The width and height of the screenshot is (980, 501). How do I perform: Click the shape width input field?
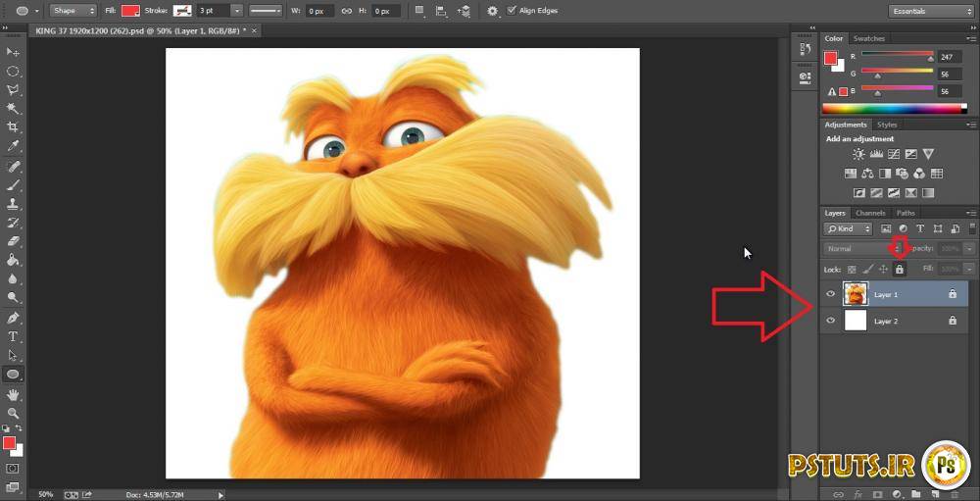(x=319, y=11)
